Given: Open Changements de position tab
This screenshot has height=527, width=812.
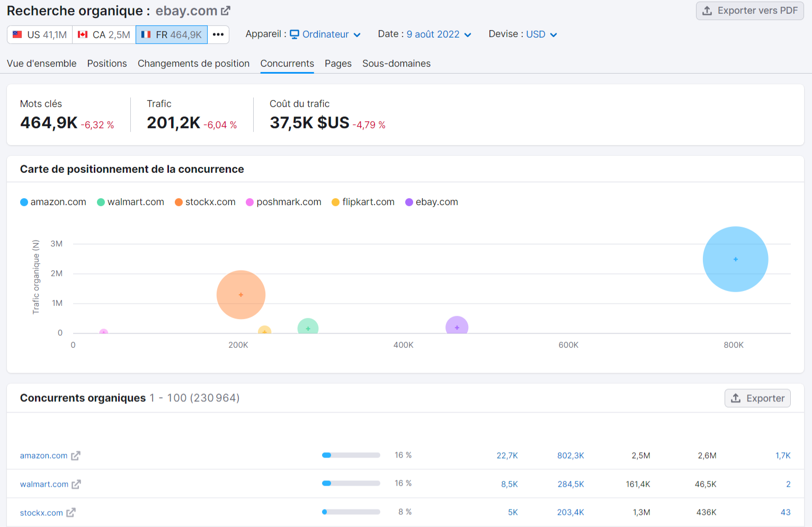Looking at the screenshot, I should click(x=193, y=64).
